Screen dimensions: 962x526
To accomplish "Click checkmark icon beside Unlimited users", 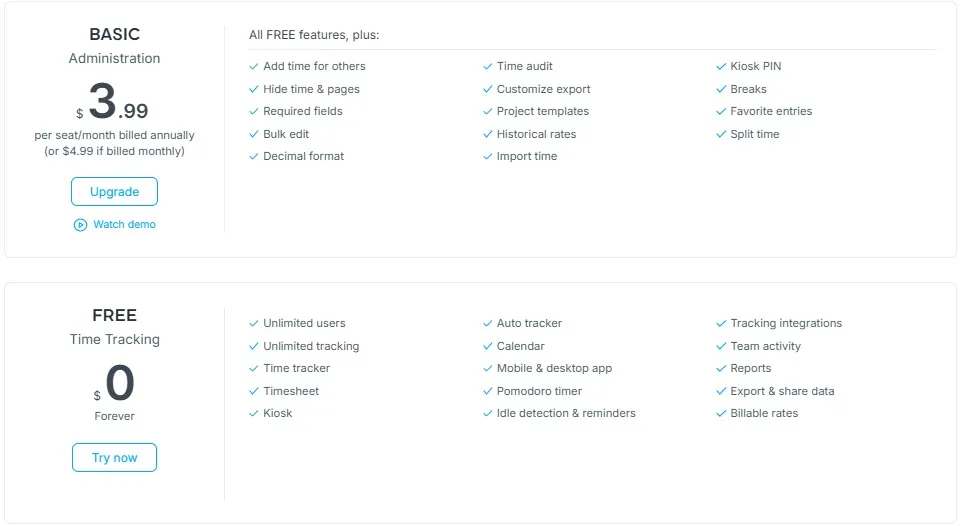I will click(254, 323).
